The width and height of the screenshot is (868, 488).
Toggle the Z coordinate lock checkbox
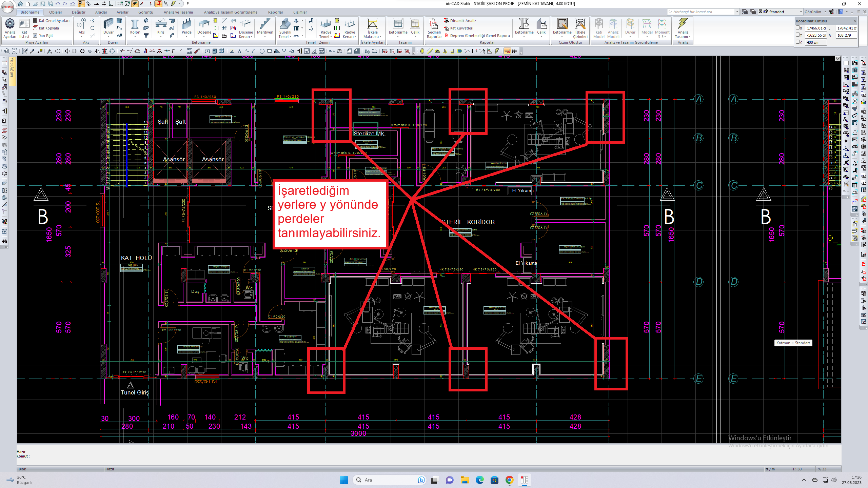click(x=798, y=42)
